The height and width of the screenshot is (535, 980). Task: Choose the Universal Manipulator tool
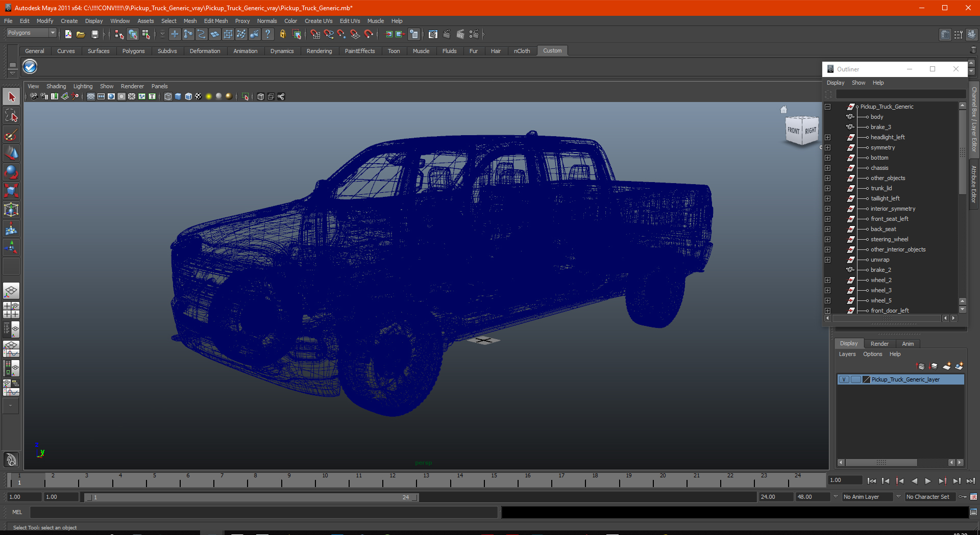click(11, 210)
